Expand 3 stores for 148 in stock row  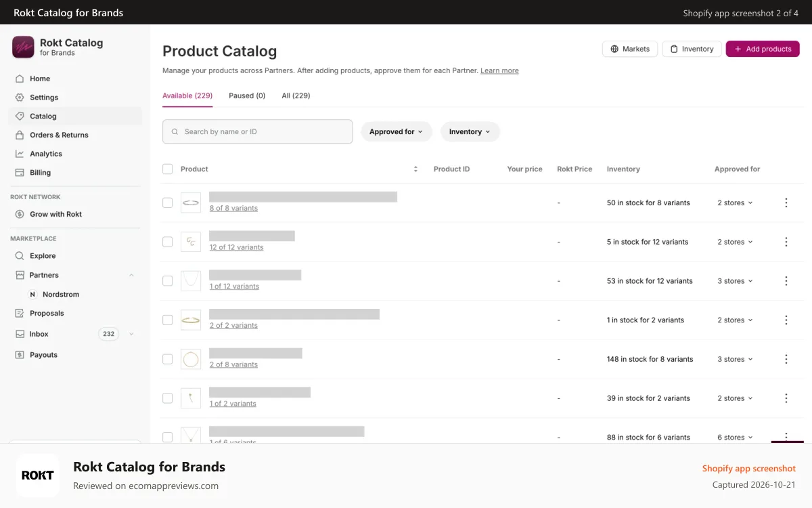735,360
